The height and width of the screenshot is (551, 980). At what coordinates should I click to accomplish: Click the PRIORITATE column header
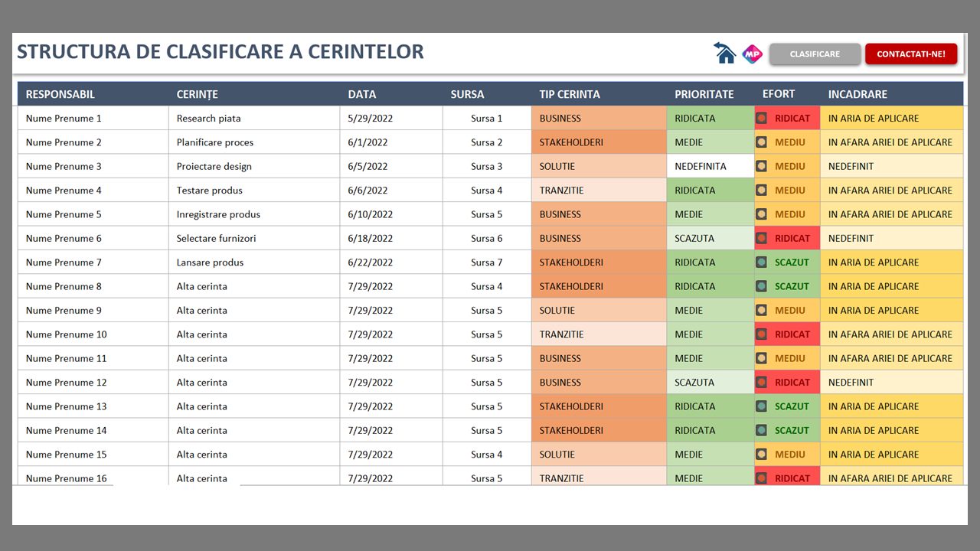[704, 94]
